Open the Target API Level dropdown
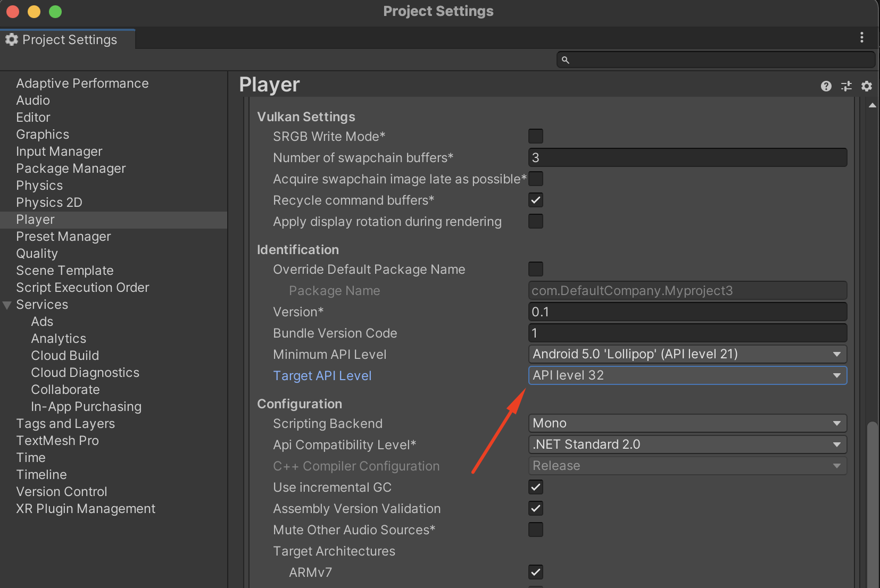The height and width of the screenshot is (588, 880). coord(687,375)
